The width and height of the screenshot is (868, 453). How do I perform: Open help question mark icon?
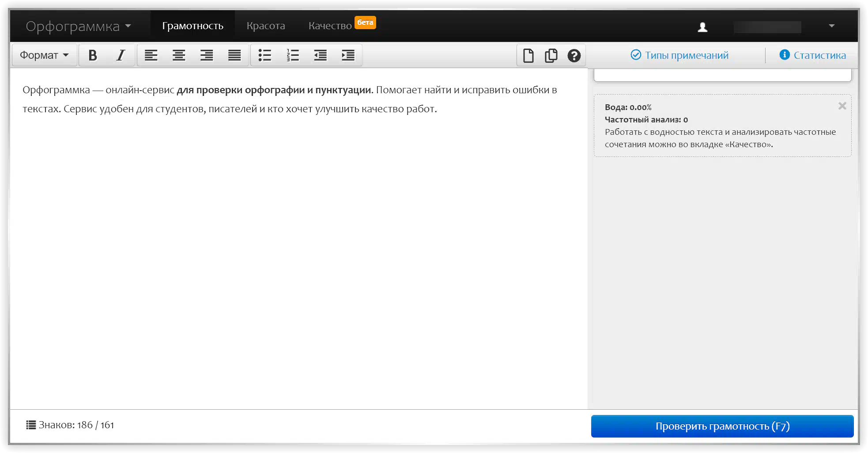point(574,56)
